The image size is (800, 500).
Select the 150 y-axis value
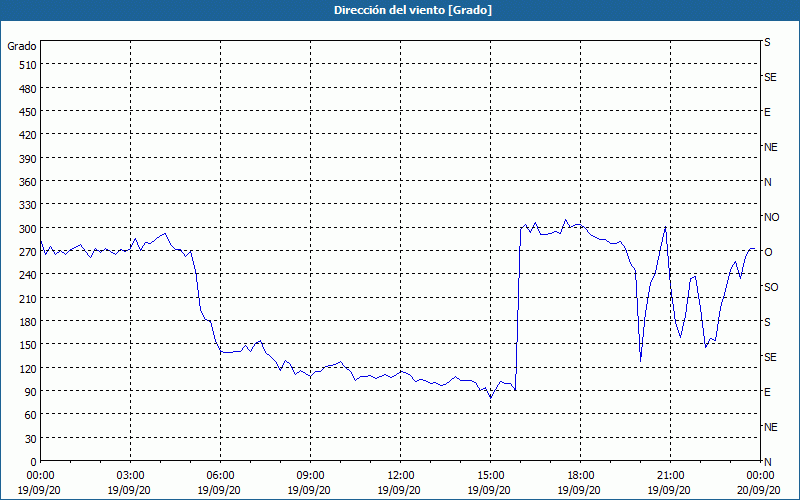click(x=28, y=345)
